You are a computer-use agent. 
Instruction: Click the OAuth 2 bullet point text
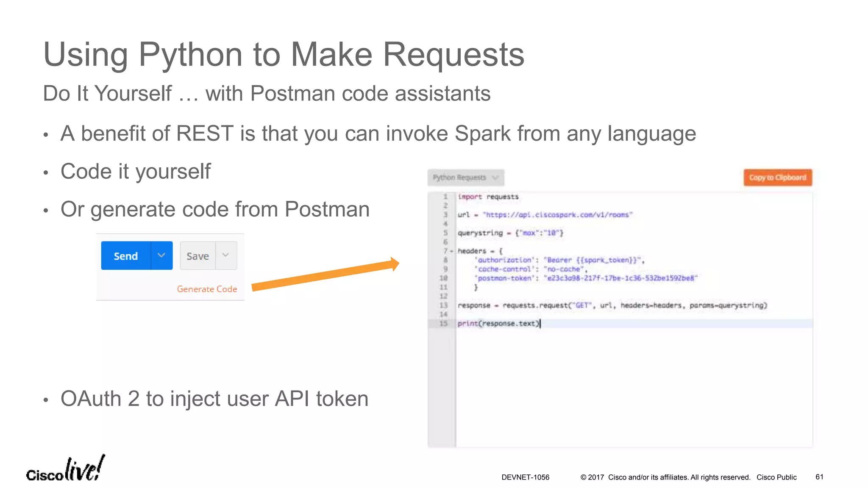(x=214, y=399)
